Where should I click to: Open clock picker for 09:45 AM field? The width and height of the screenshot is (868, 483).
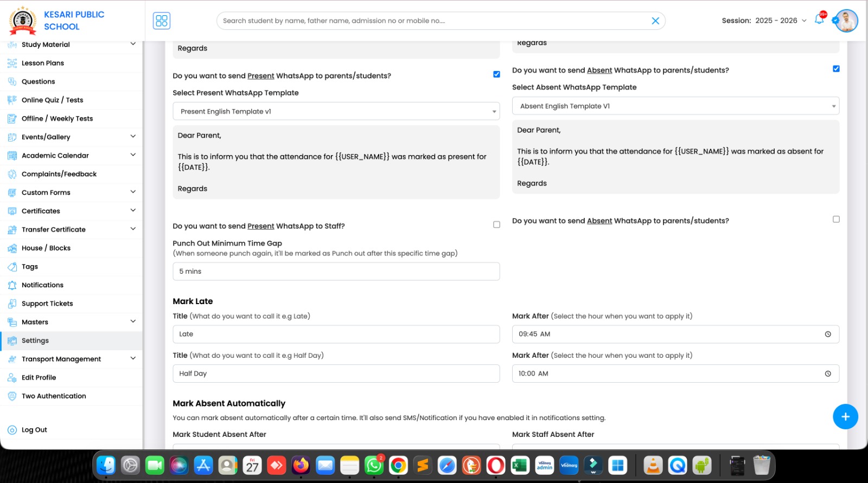(x=827, y=334)
